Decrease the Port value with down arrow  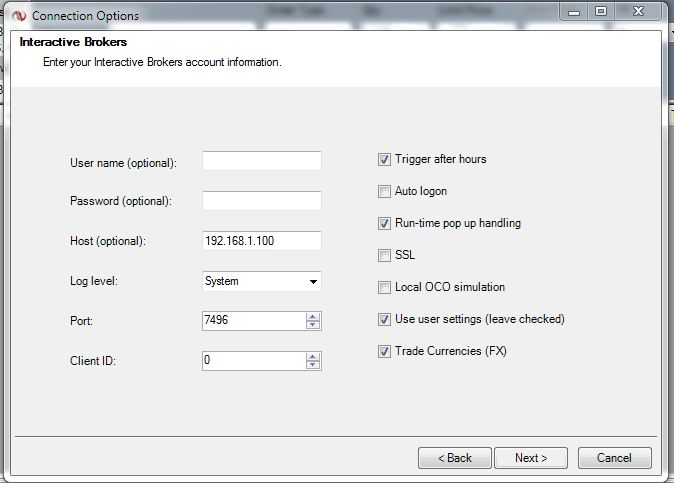313,325
